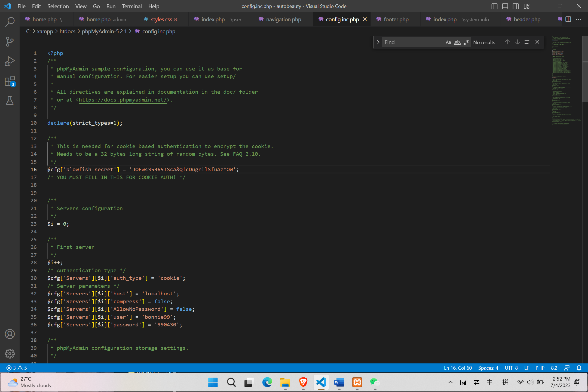Toggle Match Whole Word in Find widget
Image resolution: width=588 pixels, height=392 pixels.
[457, 42]
